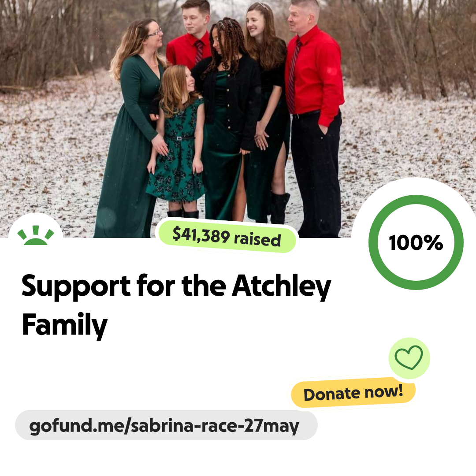Image resolution: width=476 pixels, height=476 pixels.
Task: Click the tall girl's black boots
Action: coord(279,208)
